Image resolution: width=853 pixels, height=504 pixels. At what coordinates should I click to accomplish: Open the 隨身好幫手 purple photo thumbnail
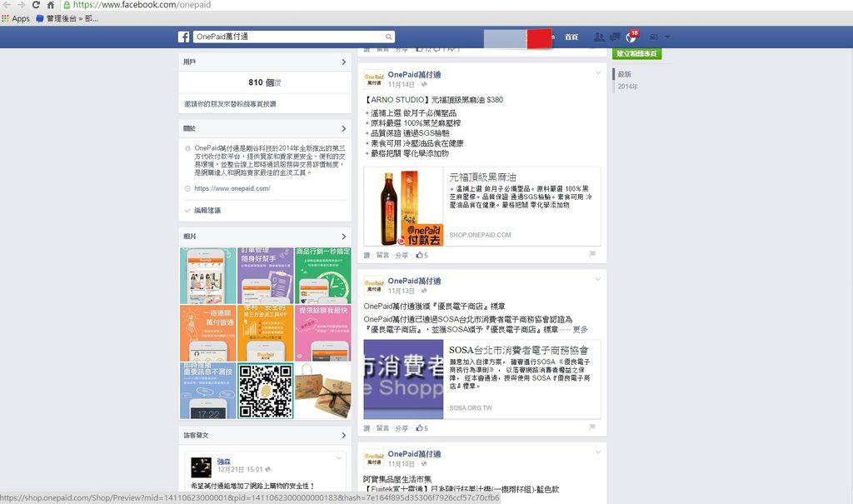click(x=266, y=276)
